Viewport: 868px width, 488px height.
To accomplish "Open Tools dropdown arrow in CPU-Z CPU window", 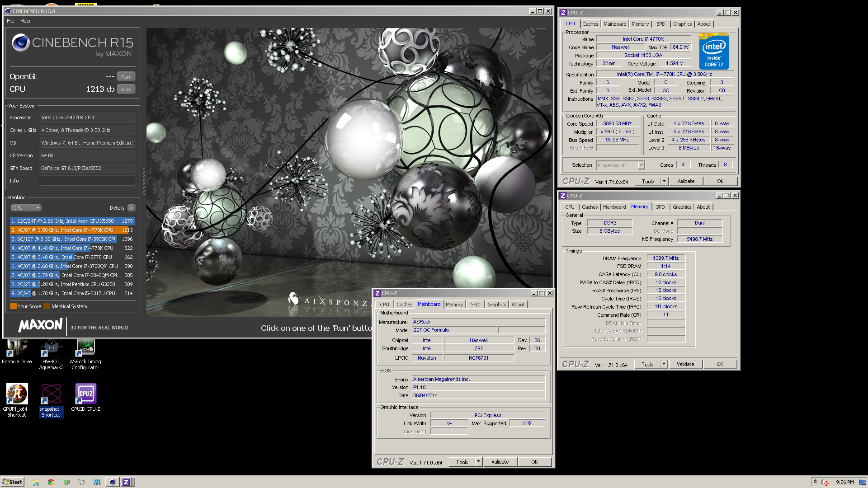I will coord(664,181).
